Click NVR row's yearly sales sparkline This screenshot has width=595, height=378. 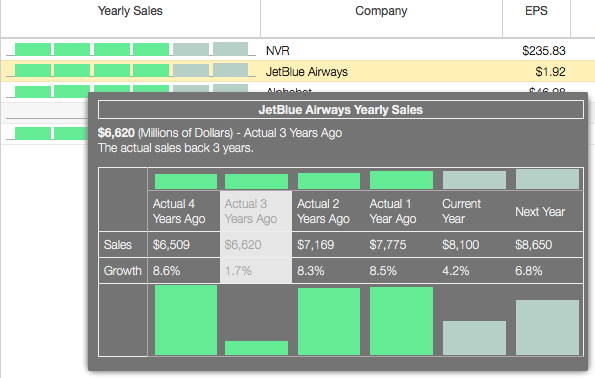click(x=131, y=49)
